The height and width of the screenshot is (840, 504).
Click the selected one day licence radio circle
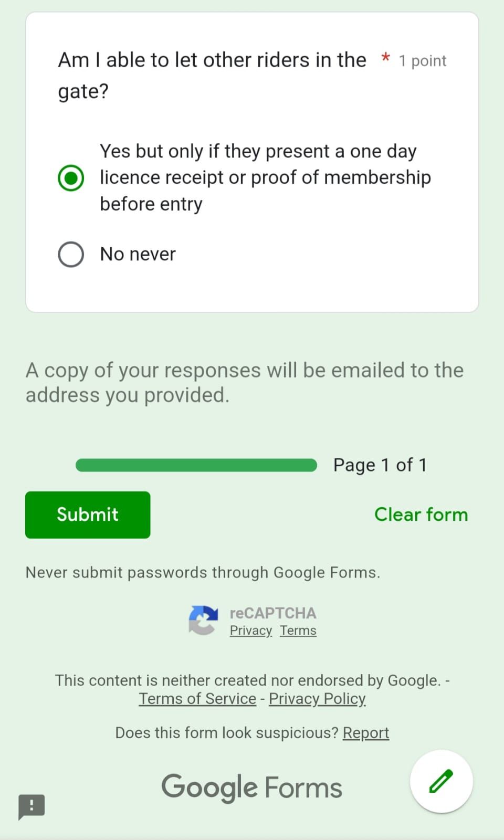point(71,177)
